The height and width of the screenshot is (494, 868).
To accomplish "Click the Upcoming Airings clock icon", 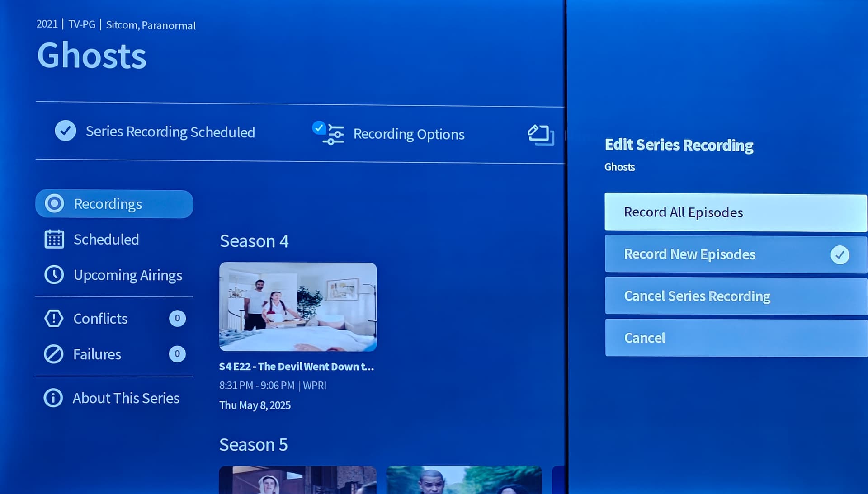I will (x=54, y=275).
